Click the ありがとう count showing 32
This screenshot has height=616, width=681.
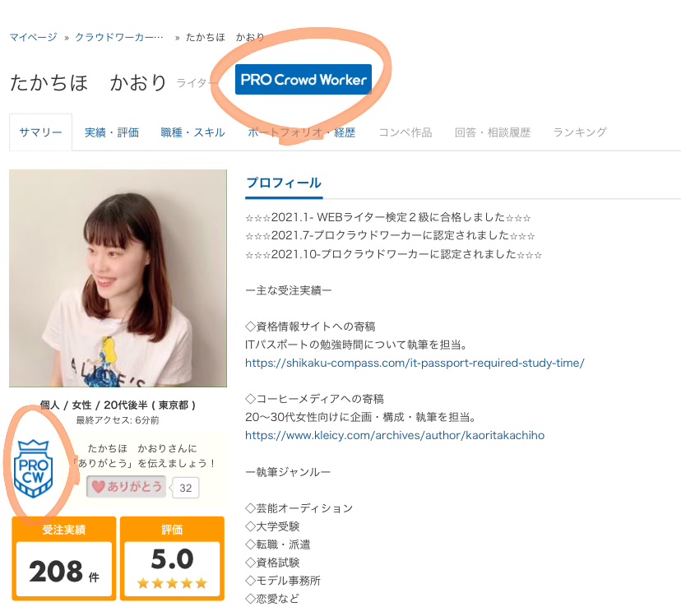pos(185,488)
